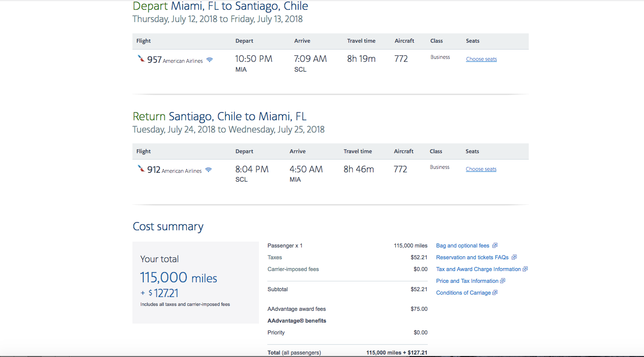Click flight number 912 in return row

tap(154, 169)
